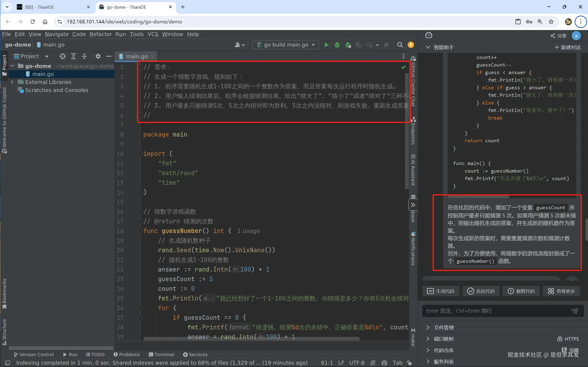Run the go build main.go configuration
Viewport: 588px width, 367px height.
[326, 45]
